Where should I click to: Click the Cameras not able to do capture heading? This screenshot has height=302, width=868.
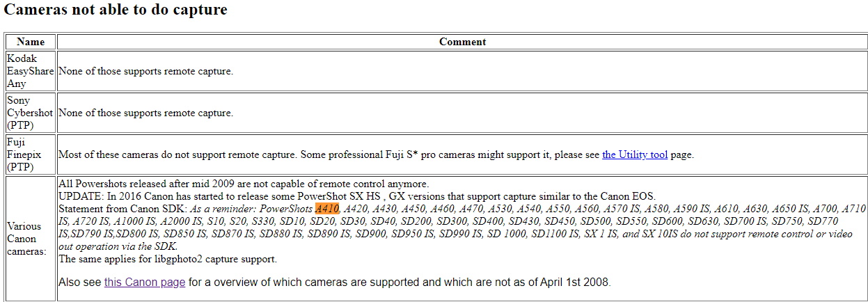116,10
